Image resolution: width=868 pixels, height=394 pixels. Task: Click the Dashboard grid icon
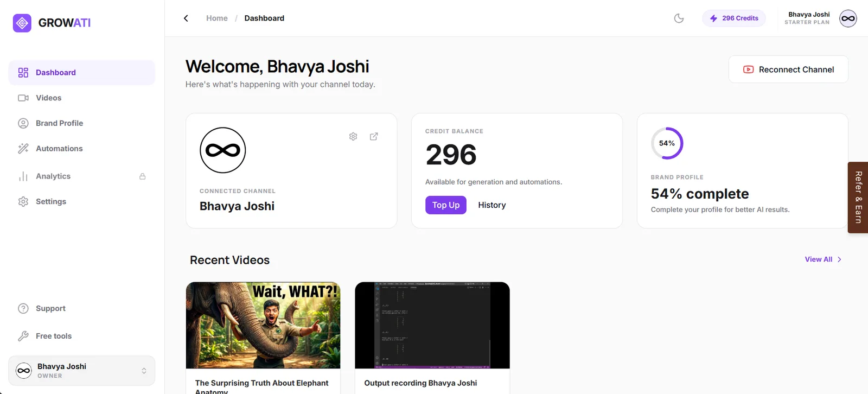(23, 73)
